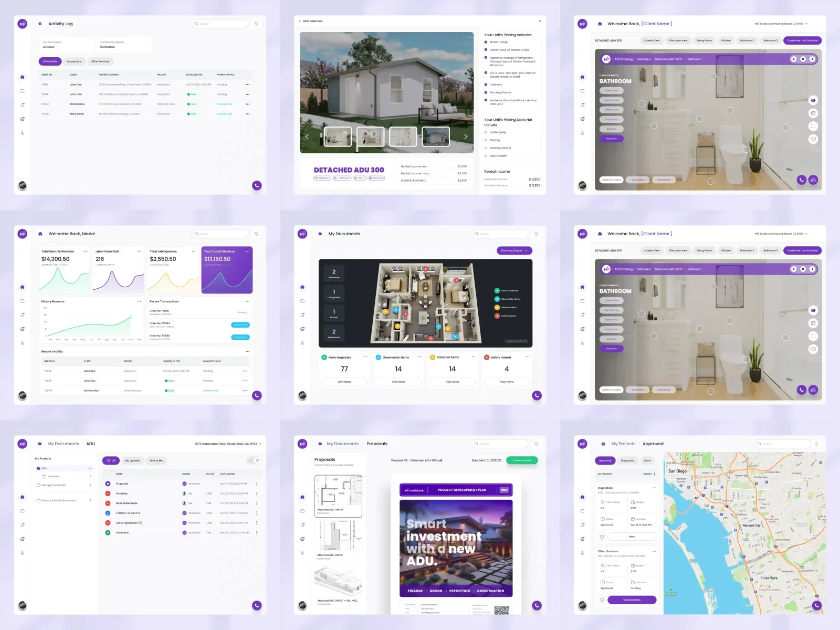
Task: Select the Attached ADU 499 SF proposal thumbnail
Action: click(338, 496)
